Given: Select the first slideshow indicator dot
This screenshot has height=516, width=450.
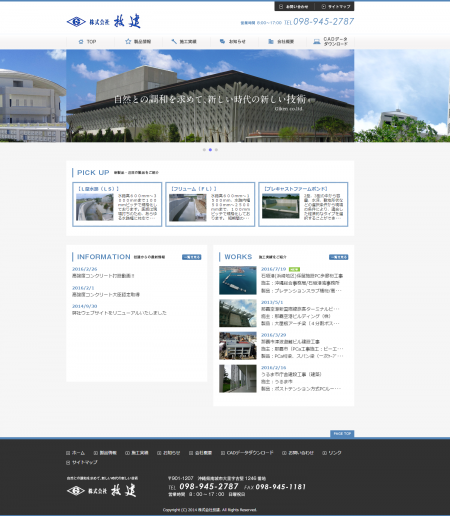Looking at the screenshot, I should pyautogui.click(x=204, y=150).
